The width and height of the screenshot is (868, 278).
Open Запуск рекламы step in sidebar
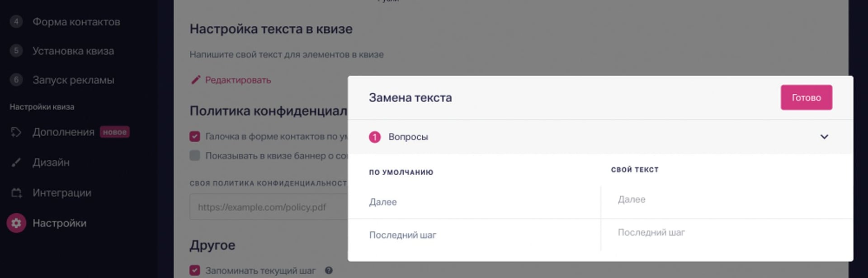(73, 80)
